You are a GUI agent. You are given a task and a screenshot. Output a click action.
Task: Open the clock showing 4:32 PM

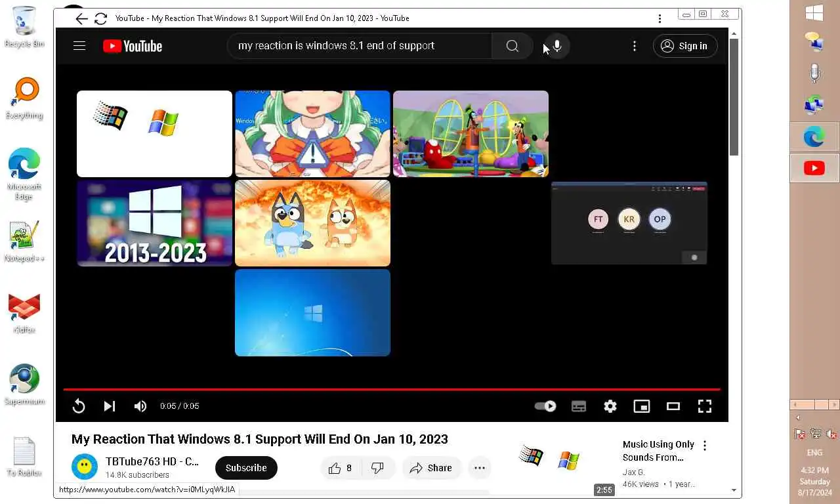pos(814,481)
